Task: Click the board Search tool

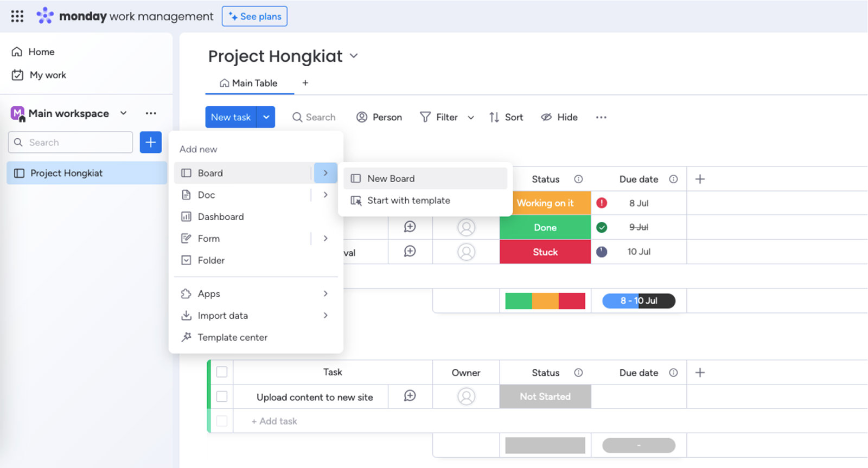Action: click(314, 117)
